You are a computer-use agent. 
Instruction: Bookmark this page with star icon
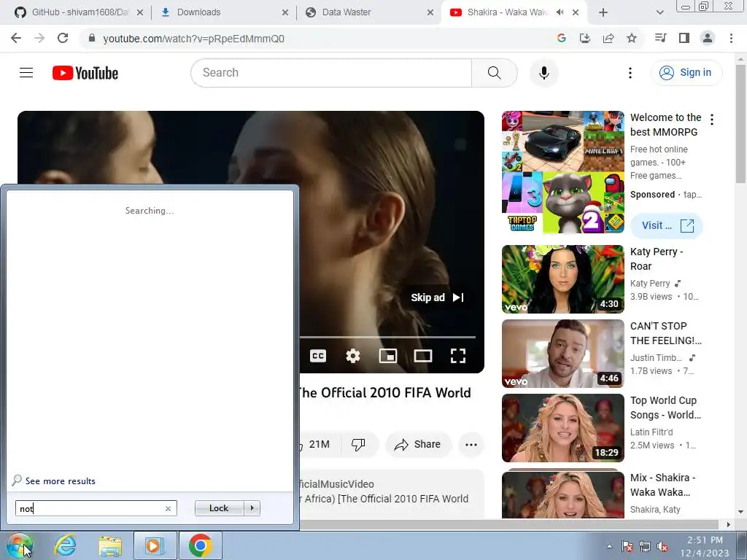[x=632, y=39]
